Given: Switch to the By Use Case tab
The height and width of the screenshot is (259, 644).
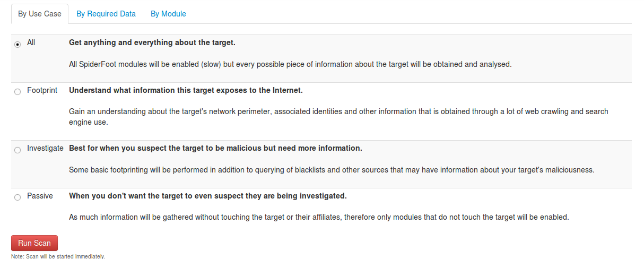Looking at the screenshot, I should coord(40,14).
